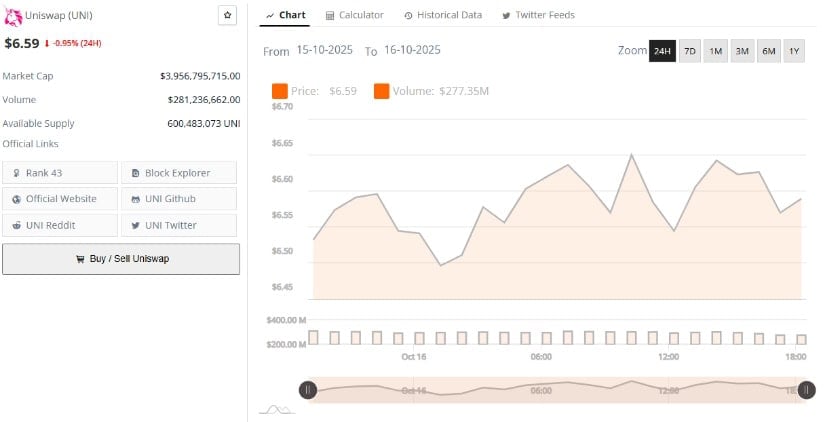Open the Block Explorer link
The height and width of the screenshot is (422, 825).
click(x=179, y=173)
